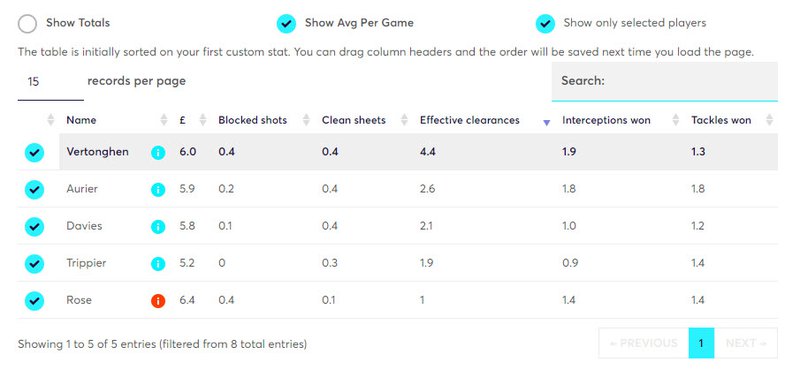
Task: Open Aurier's blue info icon
Action: tap(158, 190)
